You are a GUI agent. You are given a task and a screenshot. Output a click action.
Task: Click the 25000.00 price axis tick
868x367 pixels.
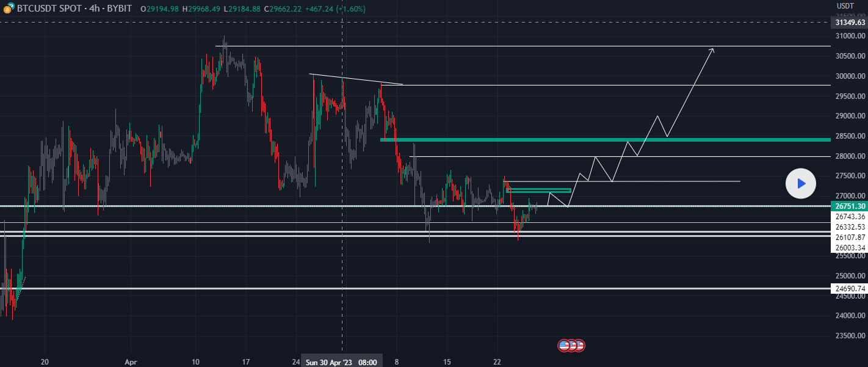pyautogui.click(x=850, y=276)
